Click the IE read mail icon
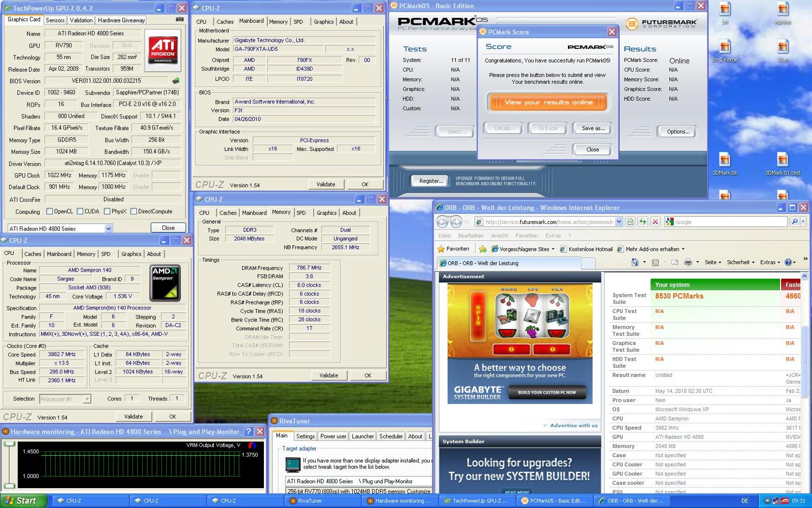Screen dimensions: 812x508 click(674, 262)
